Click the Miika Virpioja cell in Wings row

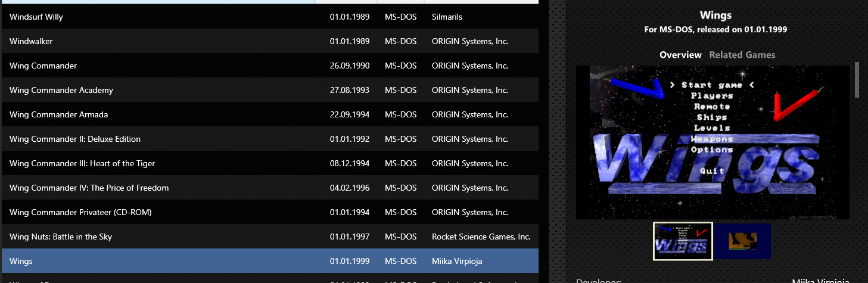tap(457, 261)
